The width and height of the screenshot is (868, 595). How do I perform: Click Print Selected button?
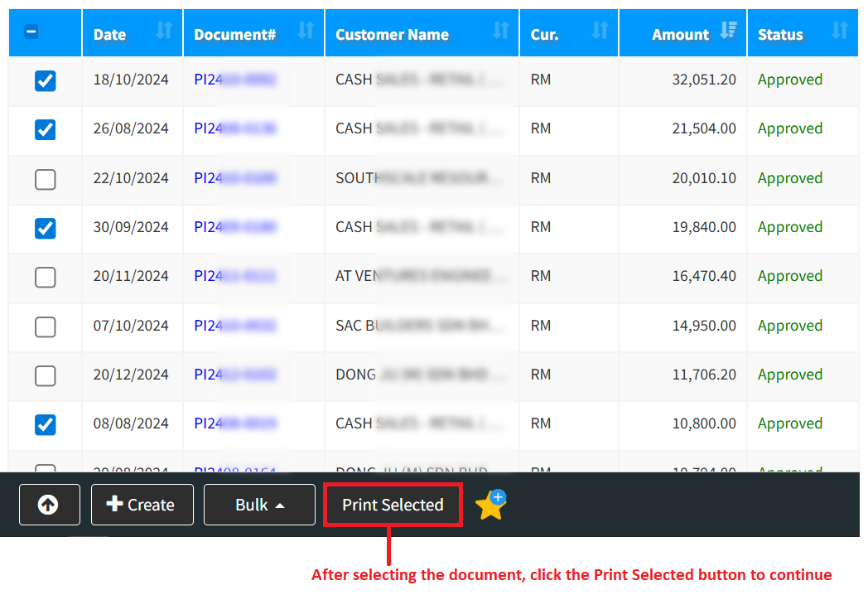point(393,505)
